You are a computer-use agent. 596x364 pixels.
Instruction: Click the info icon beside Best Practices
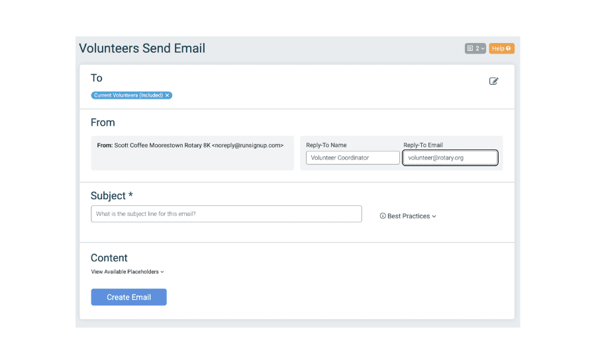point(383,216)
